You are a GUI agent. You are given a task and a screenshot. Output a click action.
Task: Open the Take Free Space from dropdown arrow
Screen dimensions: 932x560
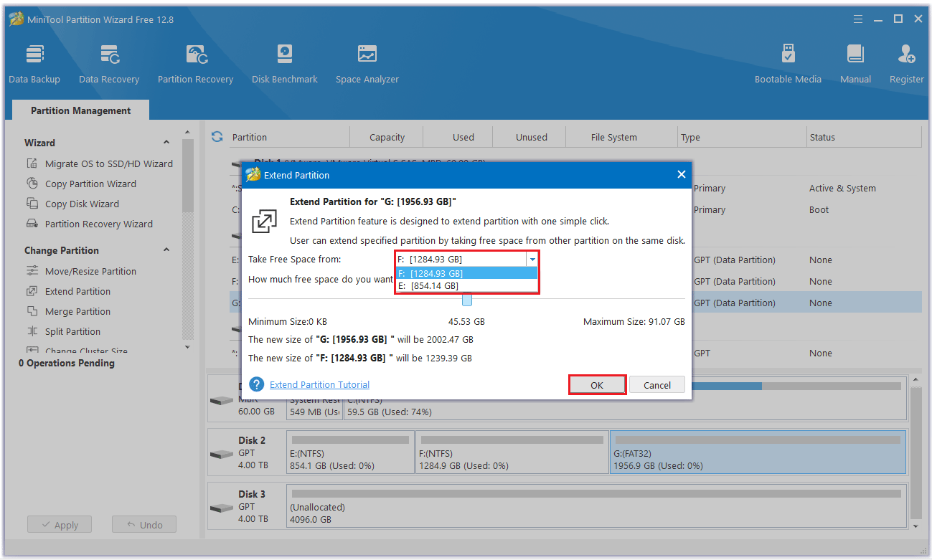click(x=532, y=260)
